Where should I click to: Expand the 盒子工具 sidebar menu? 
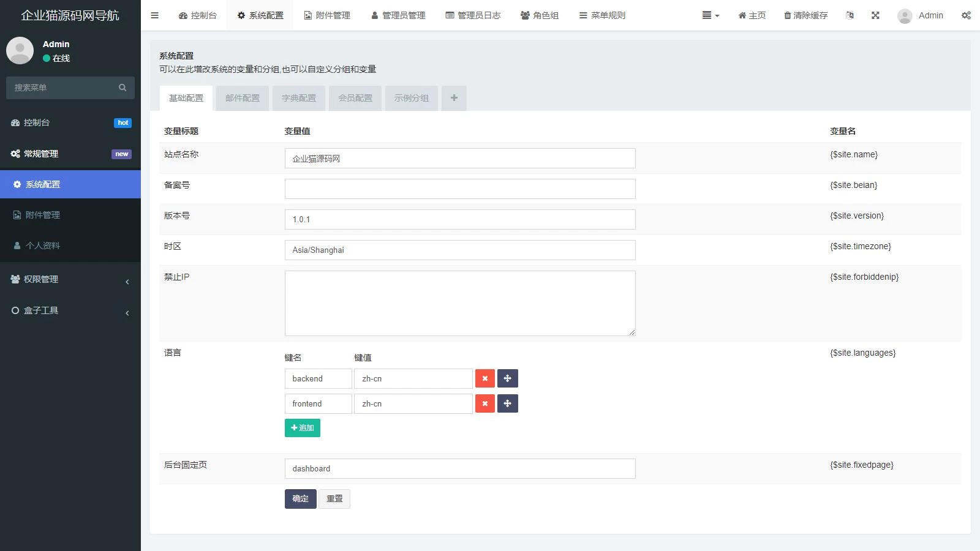pos(70,310)
